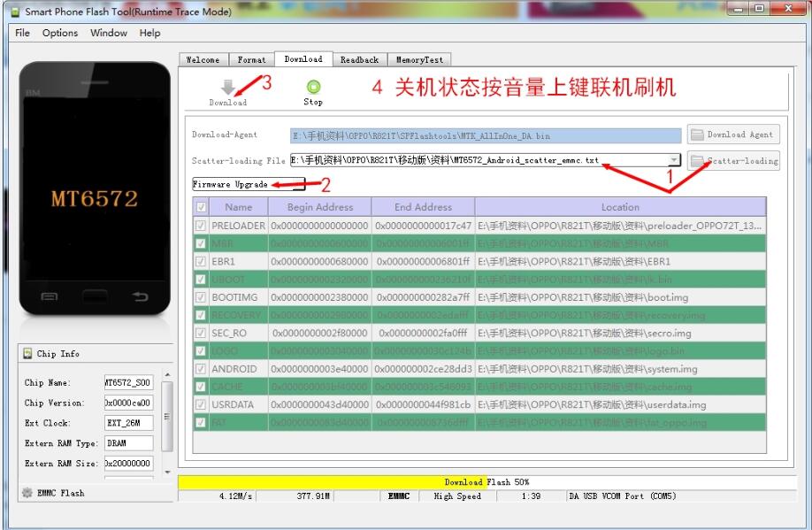Select the Download tab
812x530 pixels.
(x=303, y=59)
